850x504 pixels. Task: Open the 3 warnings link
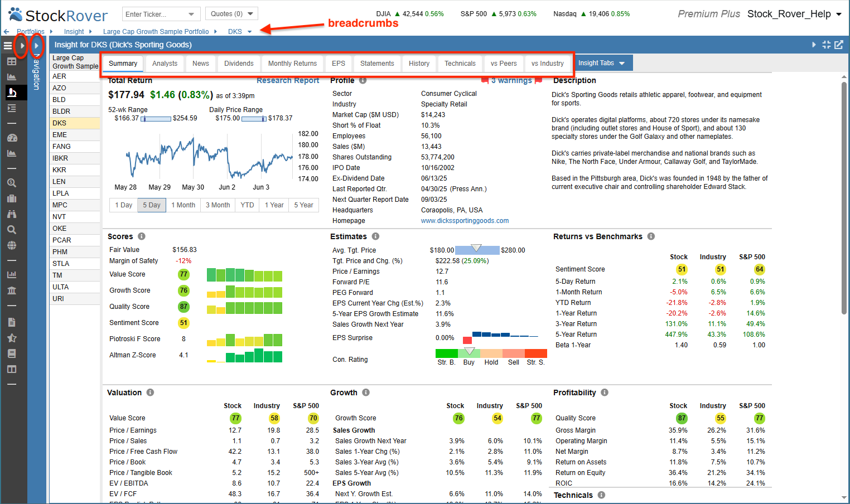(511, 80)
